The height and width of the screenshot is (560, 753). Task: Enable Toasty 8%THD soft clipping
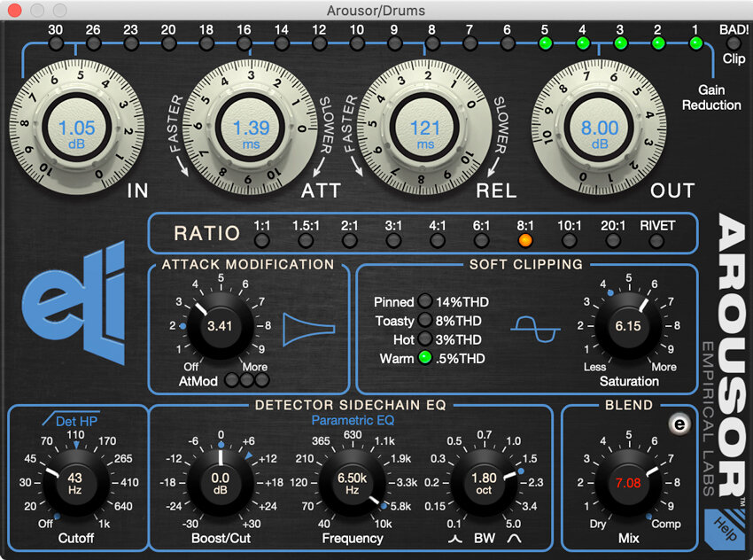tap(424, 320)
